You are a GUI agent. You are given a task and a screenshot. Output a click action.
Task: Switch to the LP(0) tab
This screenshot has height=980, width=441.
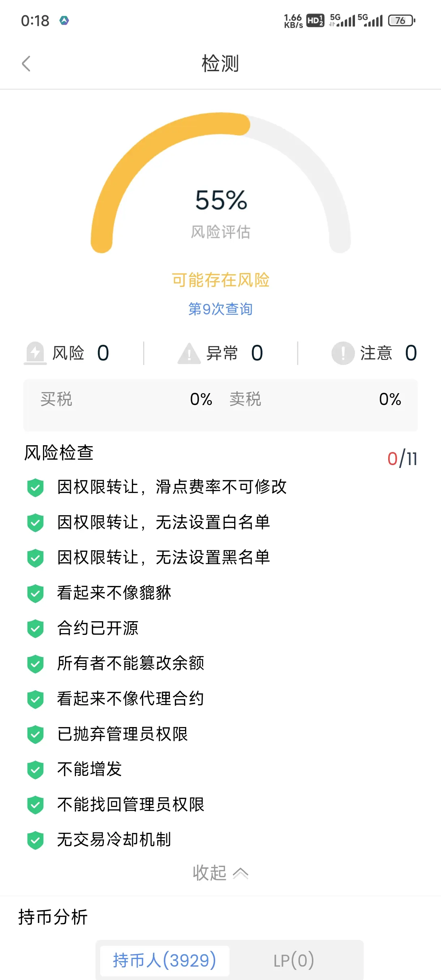pyautogui.click(x=294, y=960)
